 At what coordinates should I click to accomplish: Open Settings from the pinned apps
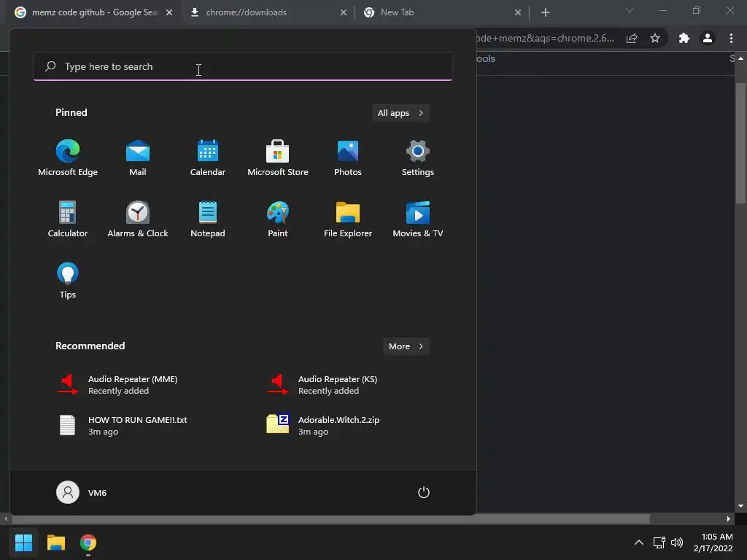[418, 157]
